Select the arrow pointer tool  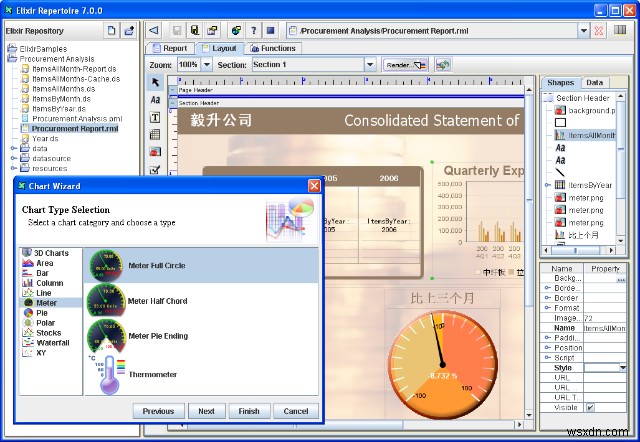click(155, 82)
